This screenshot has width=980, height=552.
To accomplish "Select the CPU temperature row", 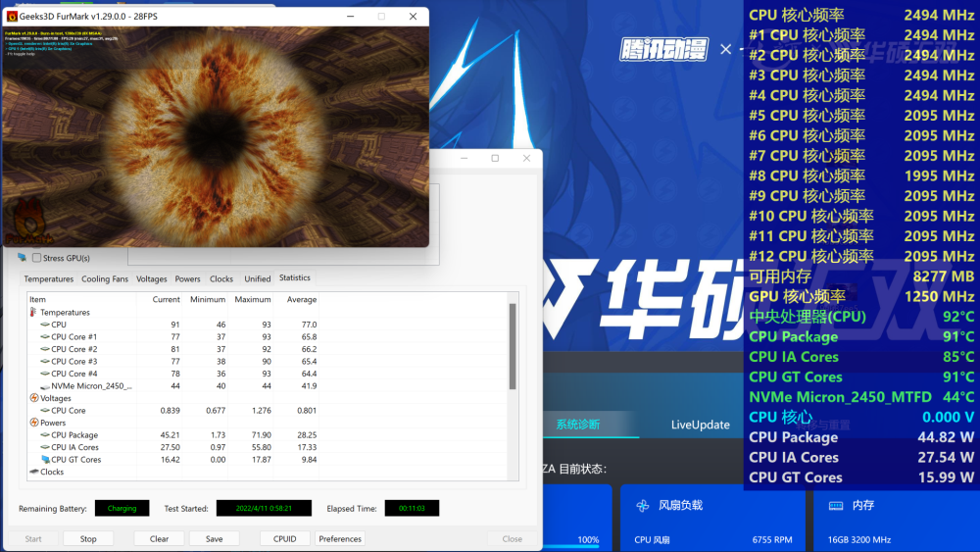I will (x=173, y=325).
